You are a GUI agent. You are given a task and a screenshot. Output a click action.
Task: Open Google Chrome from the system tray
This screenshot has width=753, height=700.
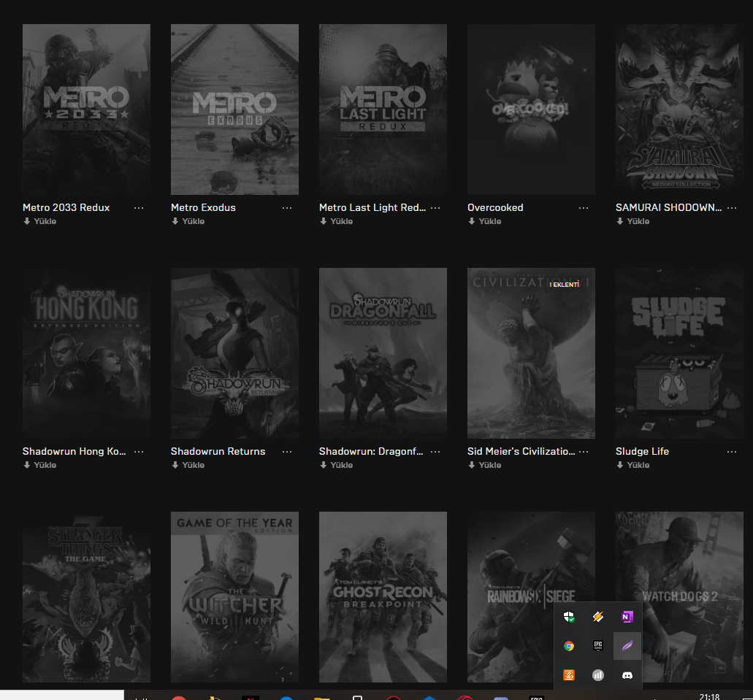(568, 646)
